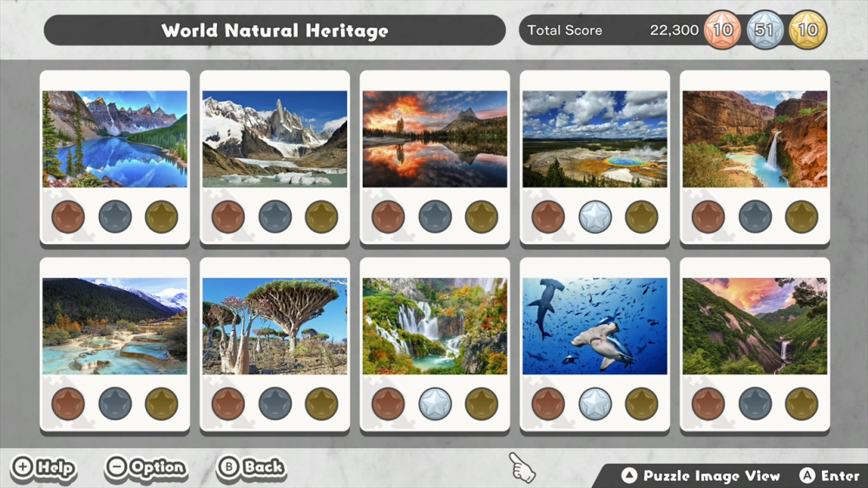Open the Option menu
The height and width of the screenshot is (488, 868).
pyautogui.click(x=146, y=468)
